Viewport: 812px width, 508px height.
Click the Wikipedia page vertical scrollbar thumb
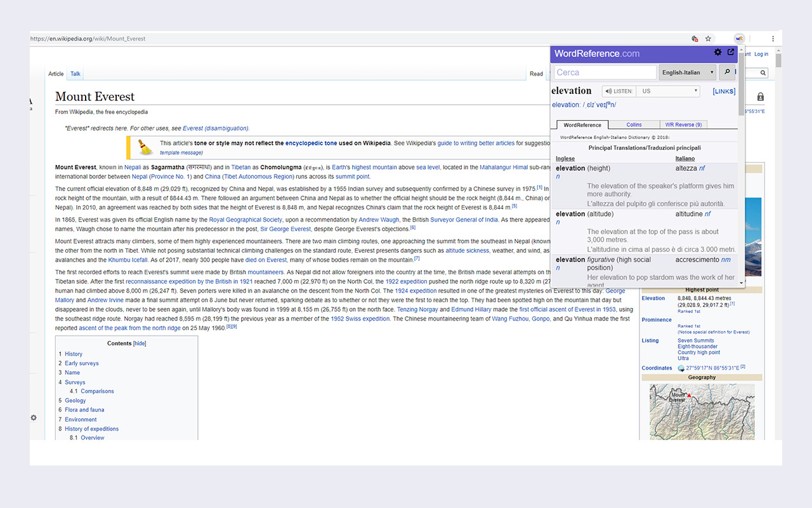tap(778, 62)
